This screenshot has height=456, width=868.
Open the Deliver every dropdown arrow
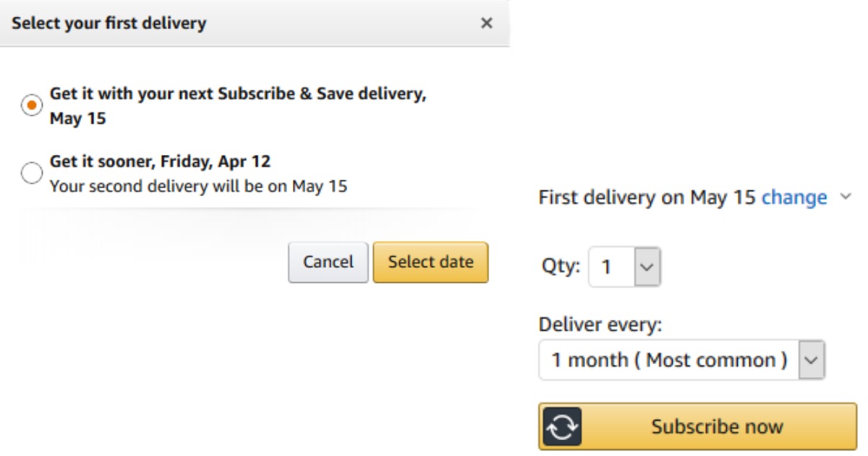click(812, 360)
